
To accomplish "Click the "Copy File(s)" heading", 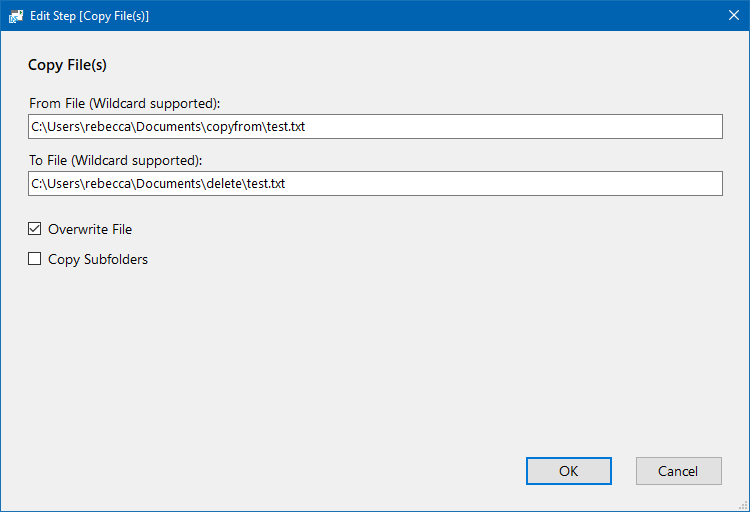I will 67,65.
